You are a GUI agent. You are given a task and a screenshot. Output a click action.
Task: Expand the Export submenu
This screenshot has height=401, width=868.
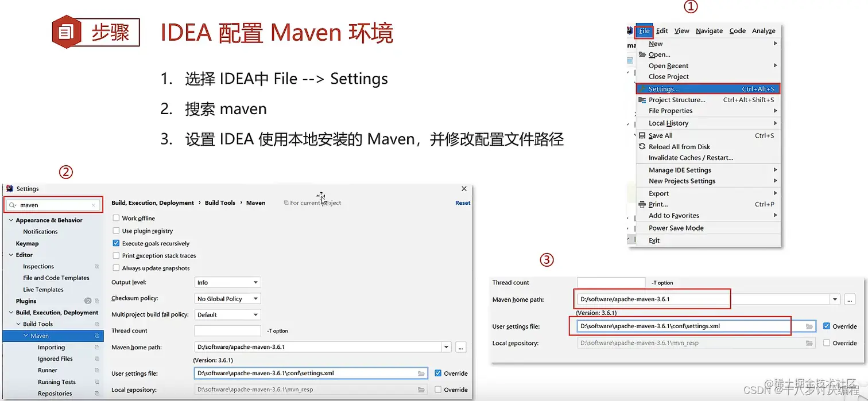click(x=708, y=194)
